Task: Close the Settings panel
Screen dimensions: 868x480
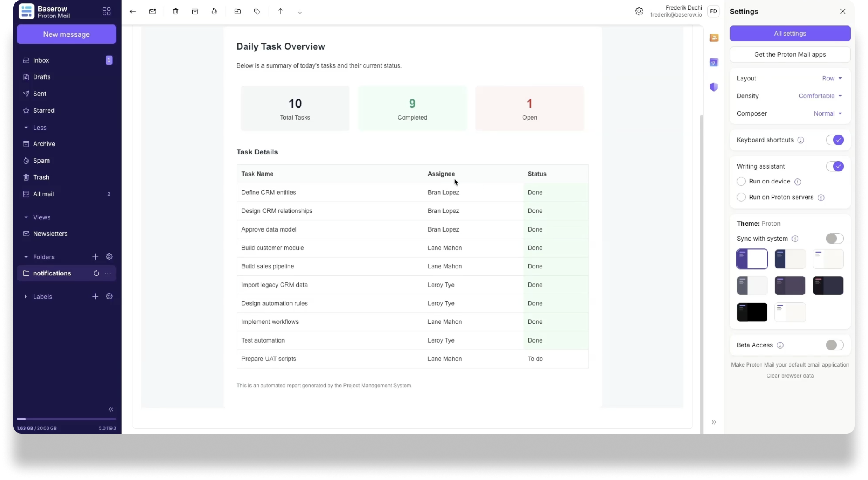Action: [x=843, y=12]
